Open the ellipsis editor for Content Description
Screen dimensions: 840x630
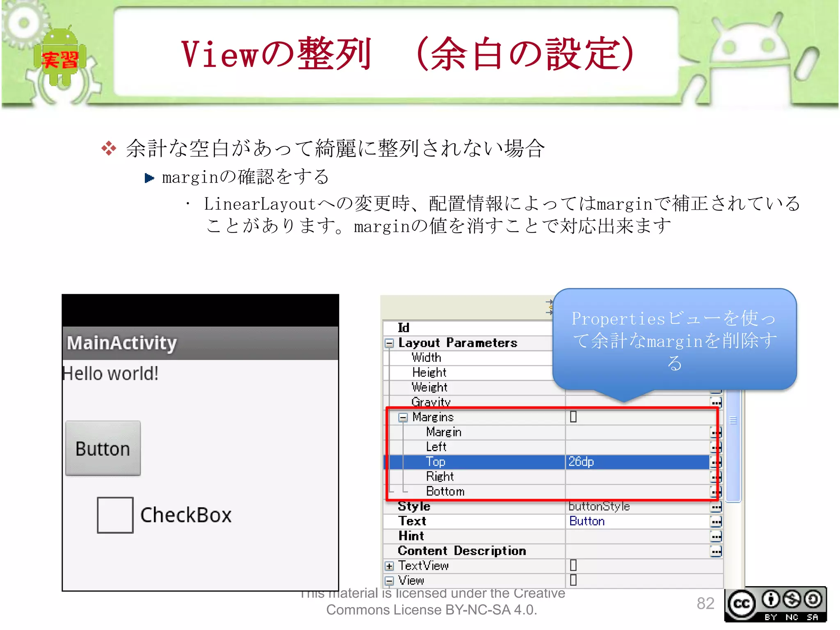pyautogui.click(x=716, y=551)
